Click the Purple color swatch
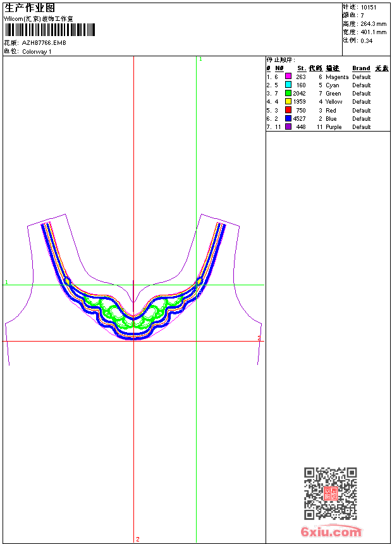This screenshot has height=544, width=392. coord(288,127)
